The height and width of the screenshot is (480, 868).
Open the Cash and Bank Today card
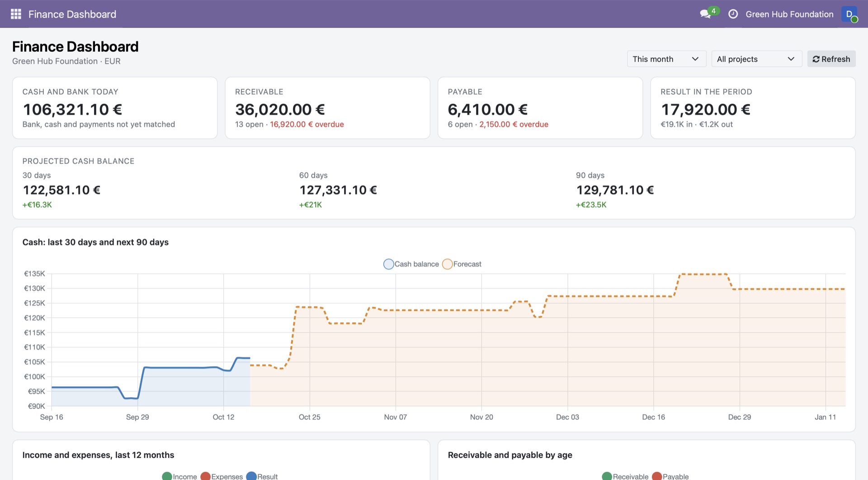tap(115, 108)
